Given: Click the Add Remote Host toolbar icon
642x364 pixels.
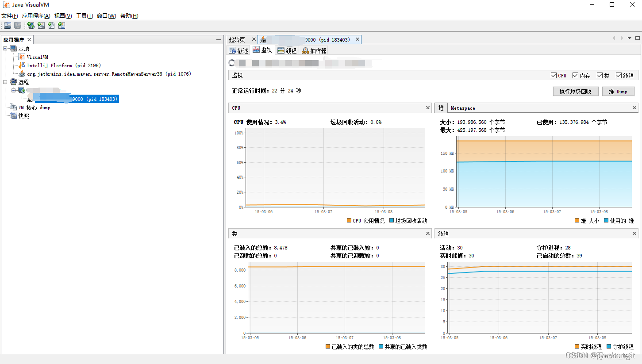Looking at the screenshot, I should click(30, 25).
